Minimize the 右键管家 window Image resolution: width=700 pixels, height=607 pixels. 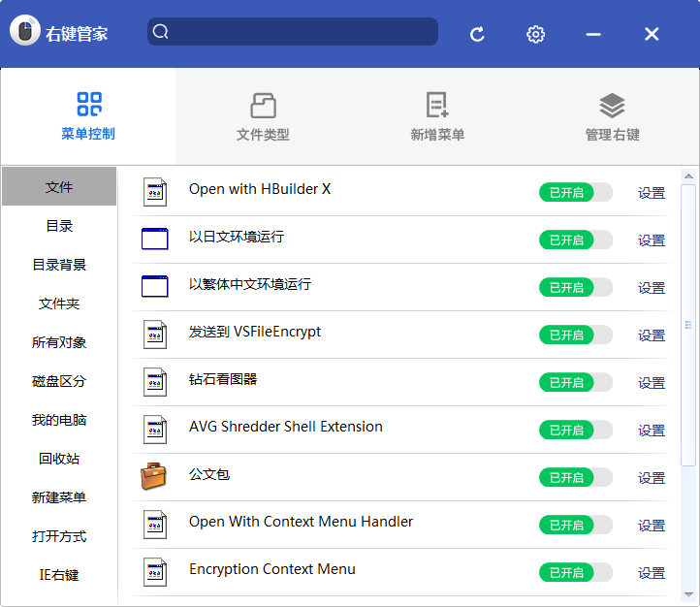[x=593, y=34]
